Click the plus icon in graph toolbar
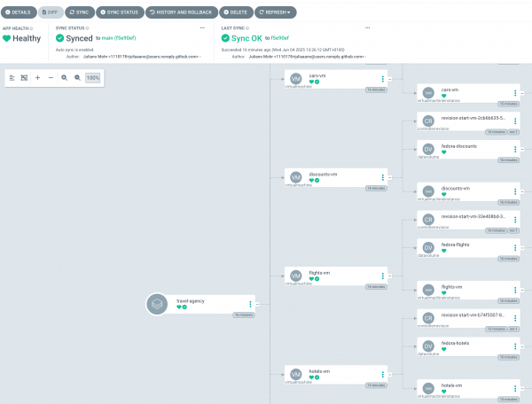The height and width of the screenshot is (404, 532). tap(37, 78)
